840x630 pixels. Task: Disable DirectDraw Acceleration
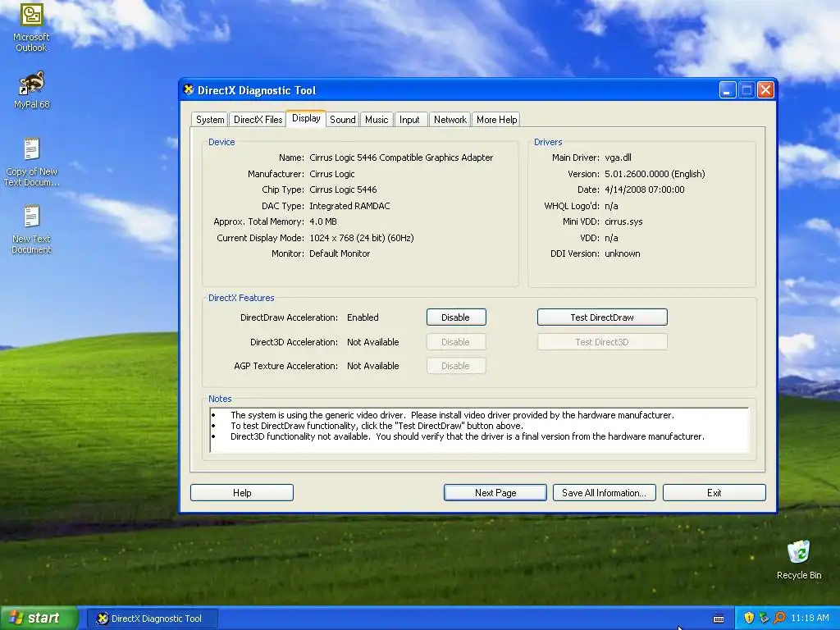point(456,317)
